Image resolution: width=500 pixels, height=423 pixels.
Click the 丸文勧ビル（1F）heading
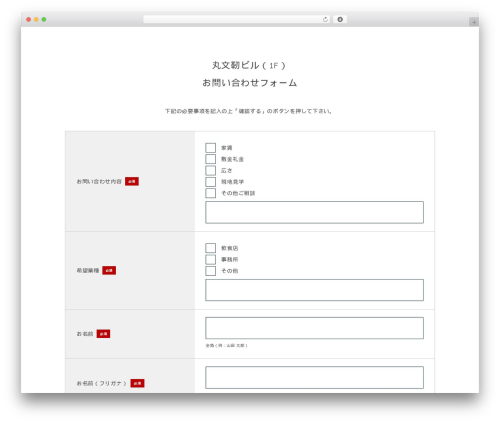tap(249, 65)
